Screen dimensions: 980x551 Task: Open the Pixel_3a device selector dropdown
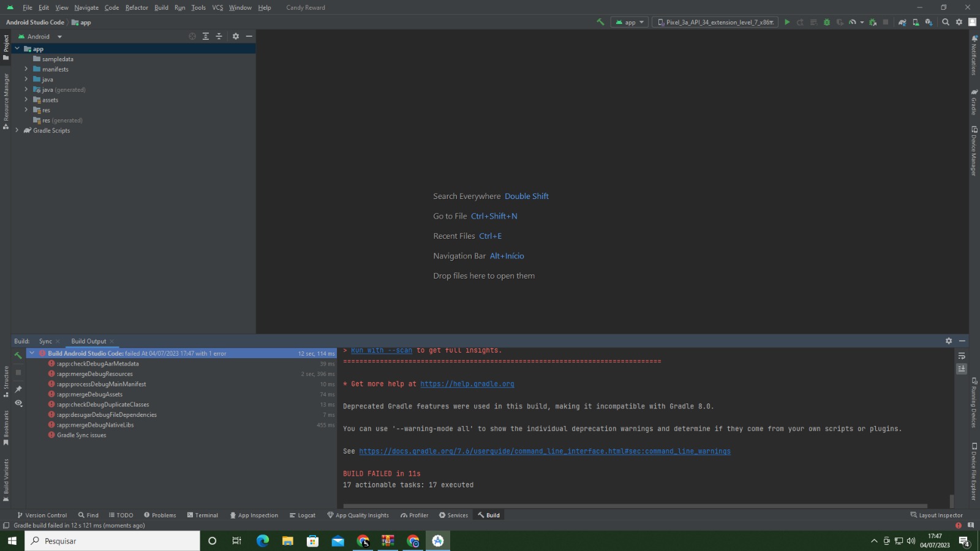(715, 22)
